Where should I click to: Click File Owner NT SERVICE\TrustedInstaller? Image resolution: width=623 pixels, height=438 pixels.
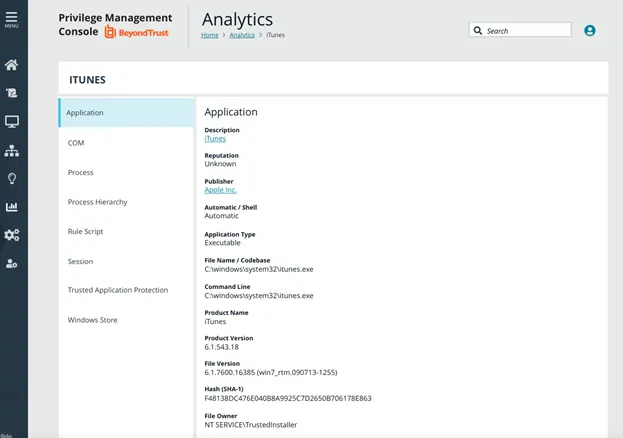point(251,425)
